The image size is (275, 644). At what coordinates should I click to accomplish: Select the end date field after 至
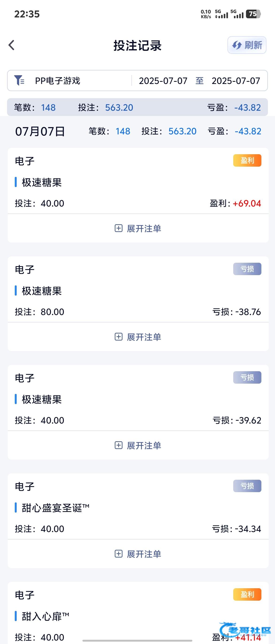pyautogui.click(x=236, y=81)
